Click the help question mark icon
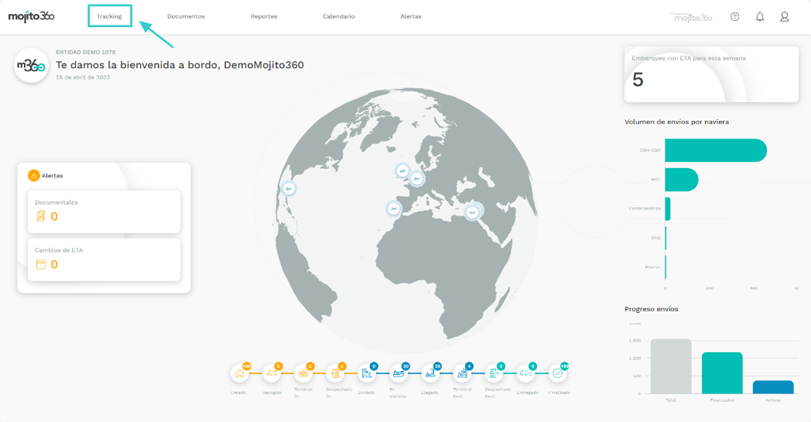811x422 pixels. click(x=735, y=17)
